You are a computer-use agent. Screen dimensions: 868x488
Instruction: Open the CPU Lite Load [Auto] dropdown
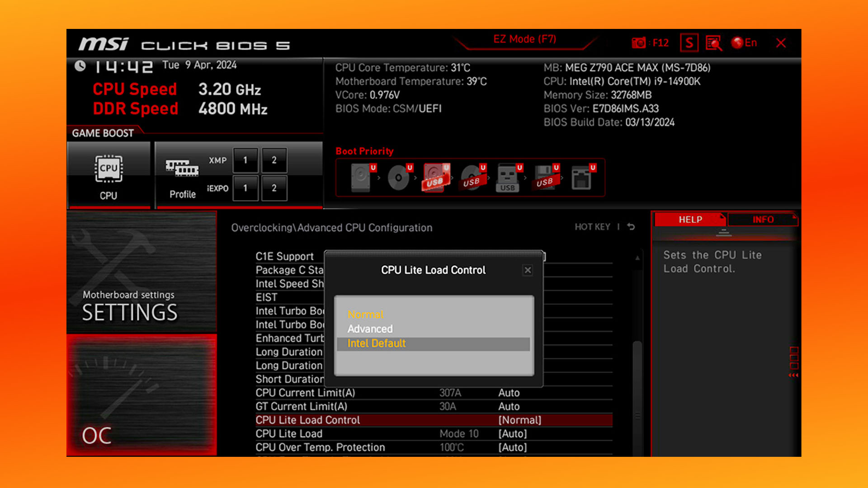(513, 434)
